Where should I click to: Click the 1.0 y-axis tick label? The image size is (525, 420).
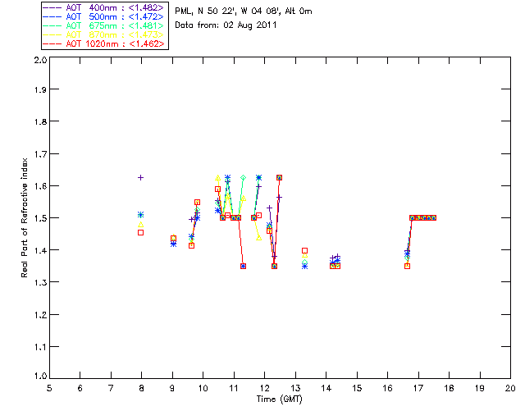pyautogui.click(x=40, y=376)
